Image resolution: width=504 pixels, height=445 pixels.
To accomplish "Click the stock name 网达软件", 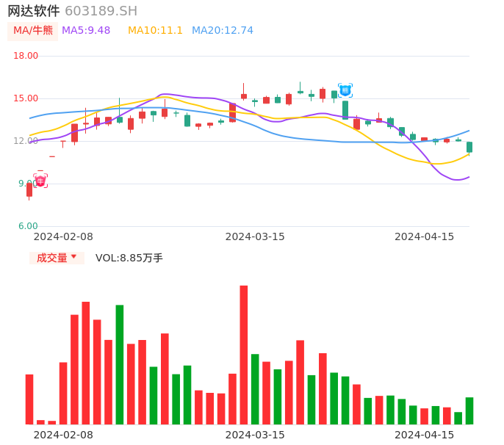I will point(34,11).
